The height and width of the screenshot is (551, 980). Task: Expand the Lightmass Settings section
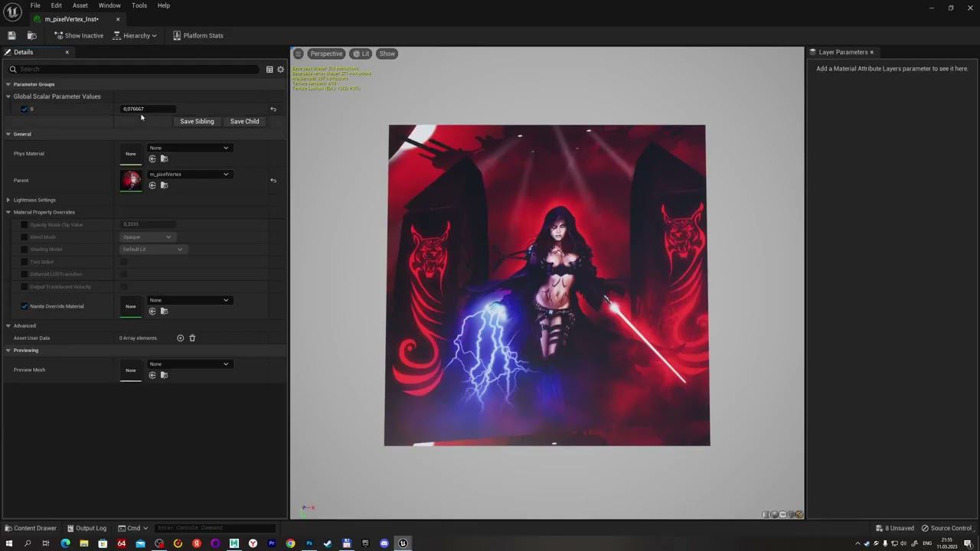pos(8,200)
